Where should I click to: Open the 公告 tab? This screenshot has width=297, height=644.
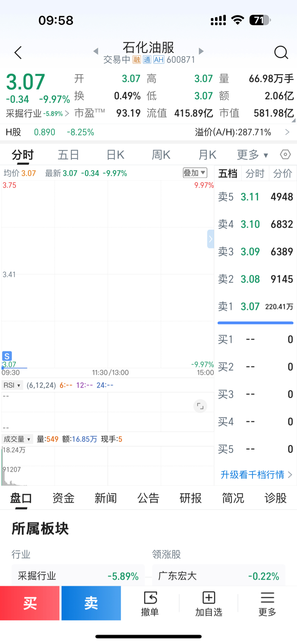(x=148, y=498)
